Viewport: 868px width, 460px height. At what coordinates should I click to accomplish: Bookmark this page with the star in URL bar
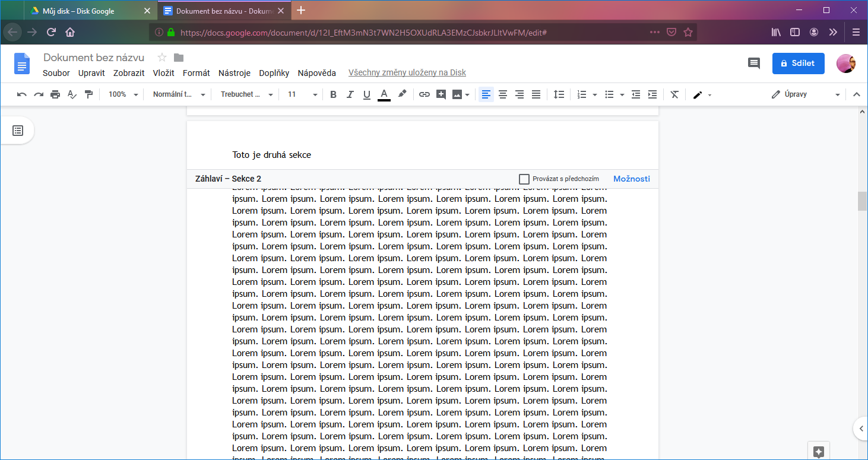[688, 32]
